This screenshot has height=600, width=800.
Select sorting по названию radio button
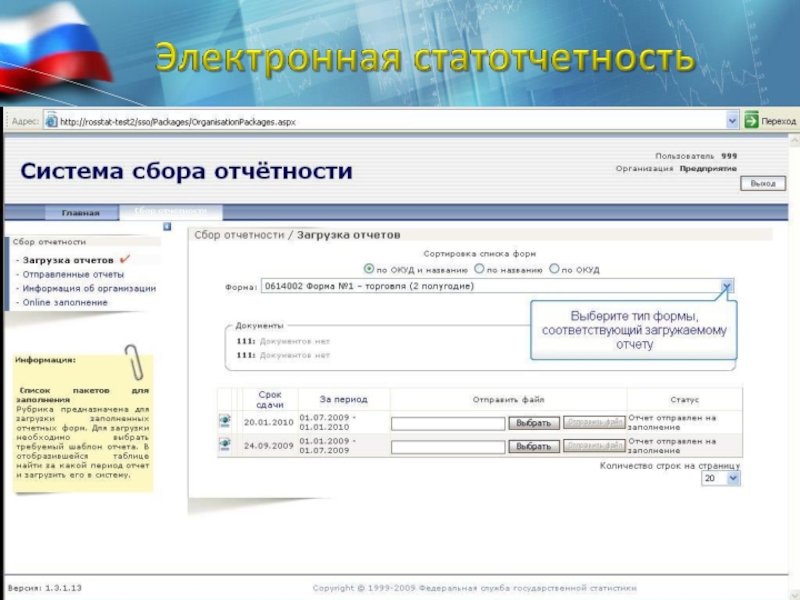tap(479, 268)
